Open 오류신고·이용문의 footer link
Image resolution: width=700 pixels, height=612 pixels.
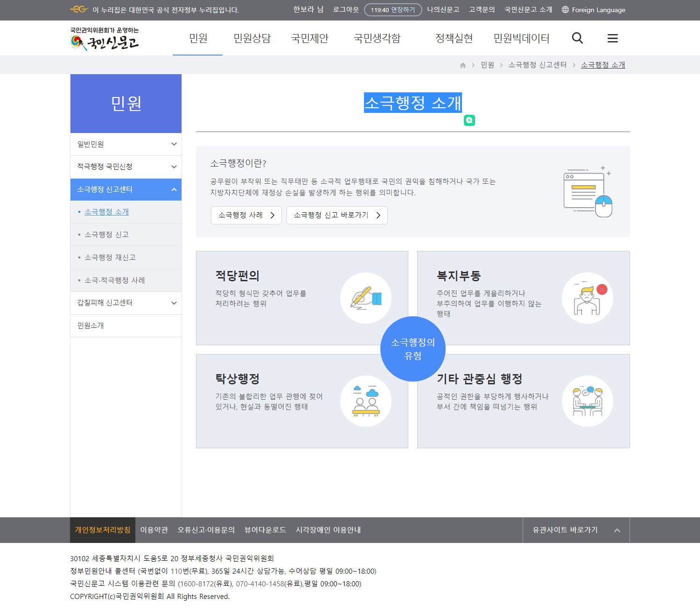point(206,530)
